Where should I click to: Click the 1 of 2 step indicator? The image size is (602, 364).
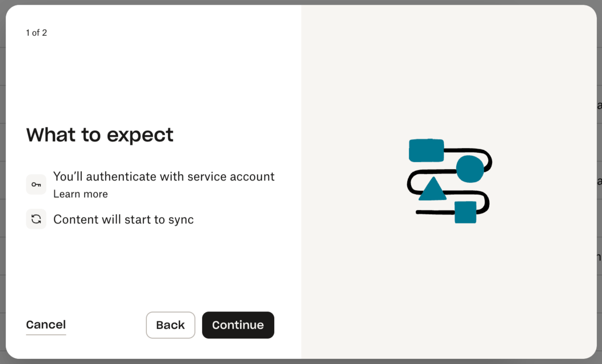click(x=36, y=32)
